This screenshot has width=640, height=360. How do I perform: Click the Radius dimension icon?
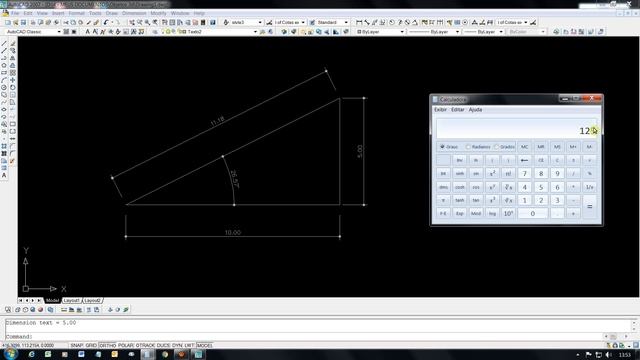(392, 22)
